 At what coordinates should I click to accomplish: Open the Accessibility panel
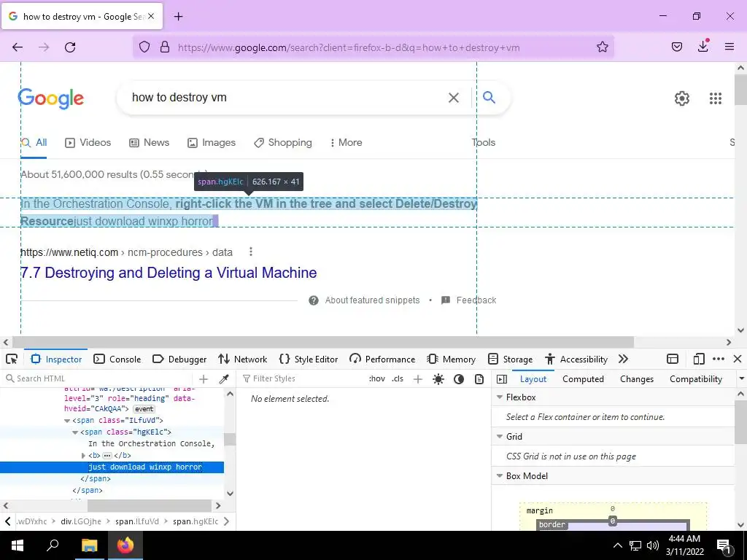(576, 359)
